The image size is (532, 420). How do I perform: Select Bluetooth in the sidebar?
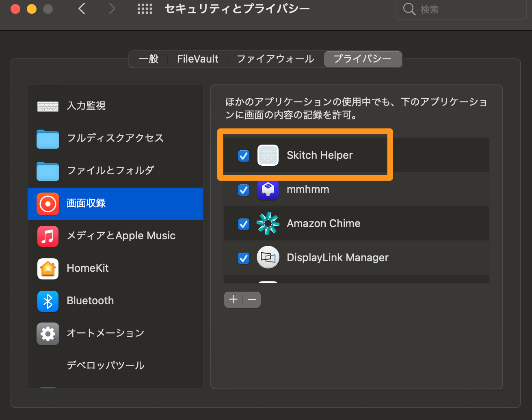[x=115, y=301]
